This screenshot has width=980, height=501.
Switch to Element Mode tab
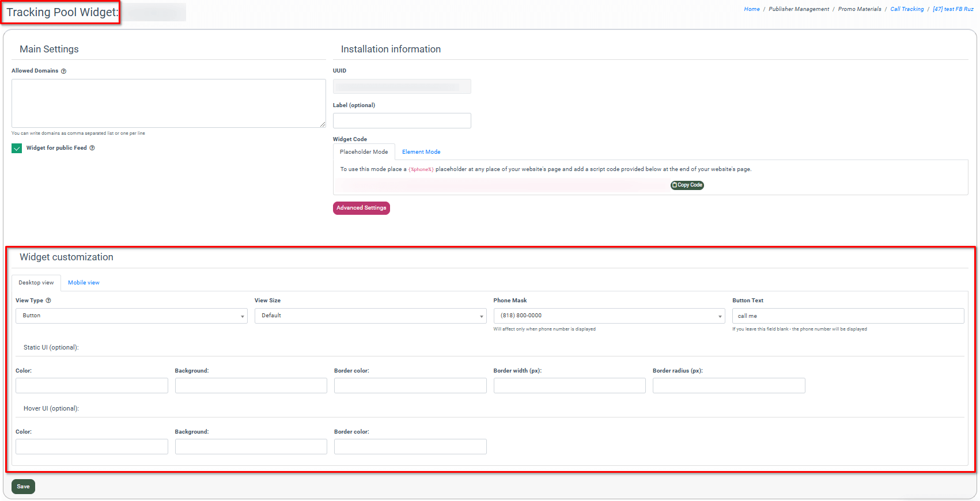(421, 152)
